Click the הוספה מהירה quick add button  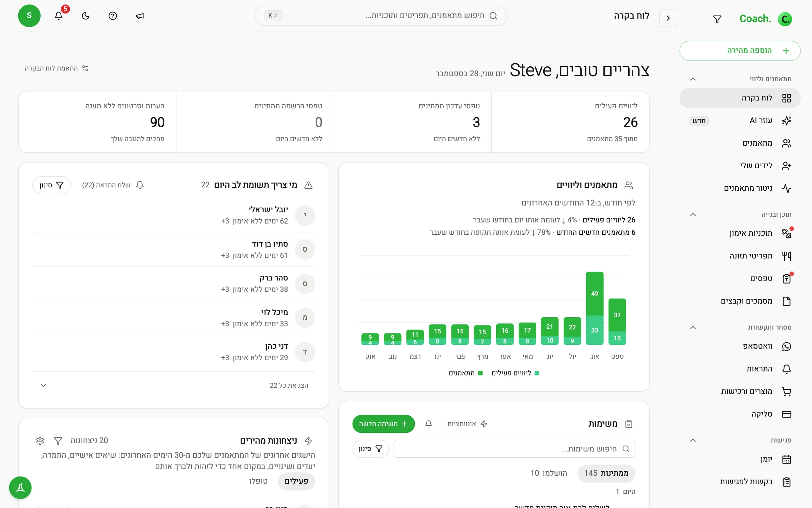coord(740,51)
